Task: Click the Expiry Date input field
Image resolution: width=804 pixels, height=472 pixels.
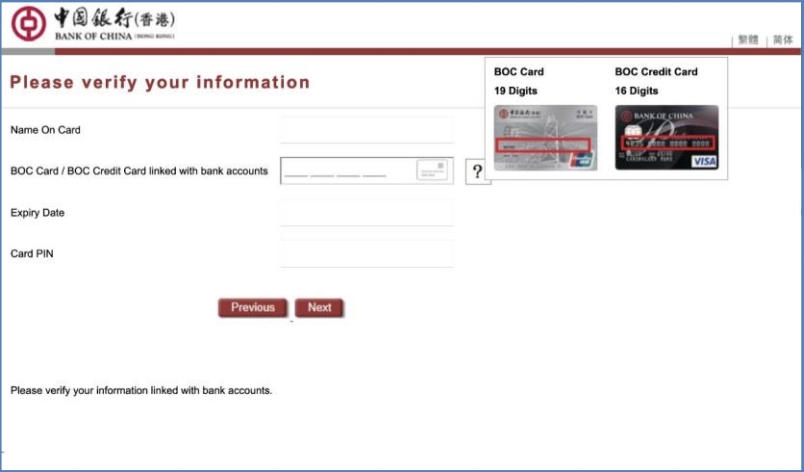Action: click(x=367, y=212)
